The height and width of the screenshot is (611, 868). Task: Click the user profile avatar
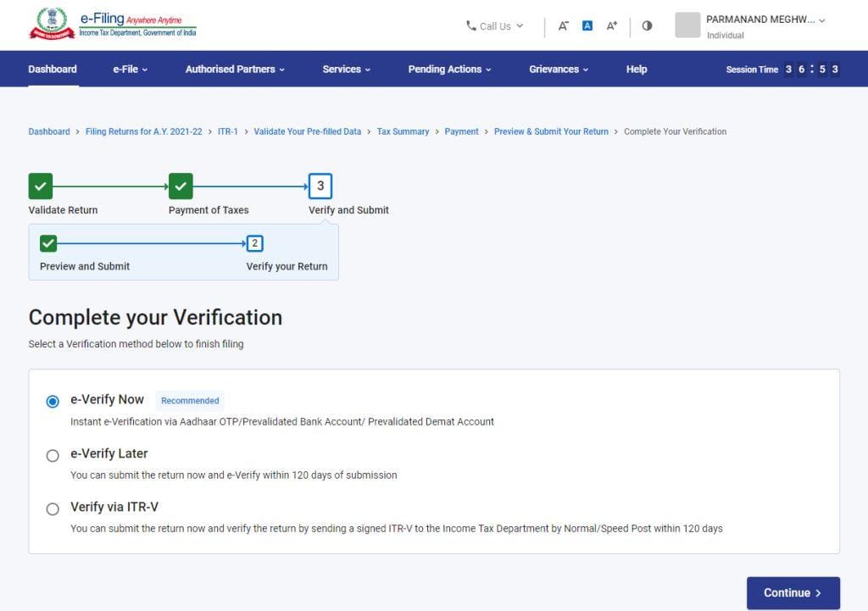(x=687, y=25)
